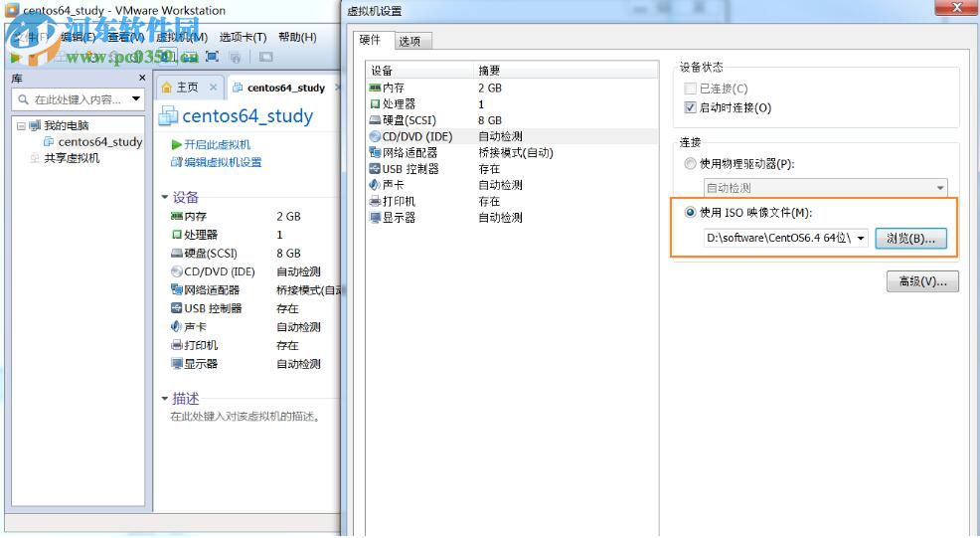
Task: Select 使用物理驱动器(P) radio button
Action: [690, 164]
